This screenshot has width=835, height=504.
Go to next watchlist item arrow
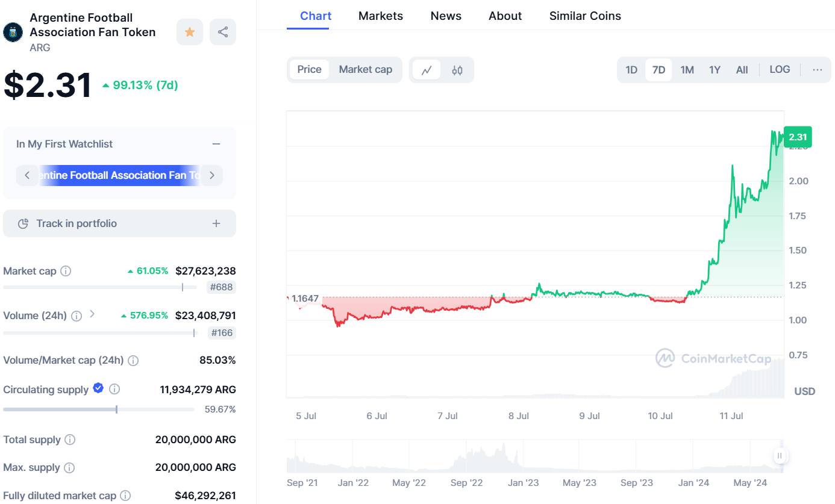coord(212,175)
